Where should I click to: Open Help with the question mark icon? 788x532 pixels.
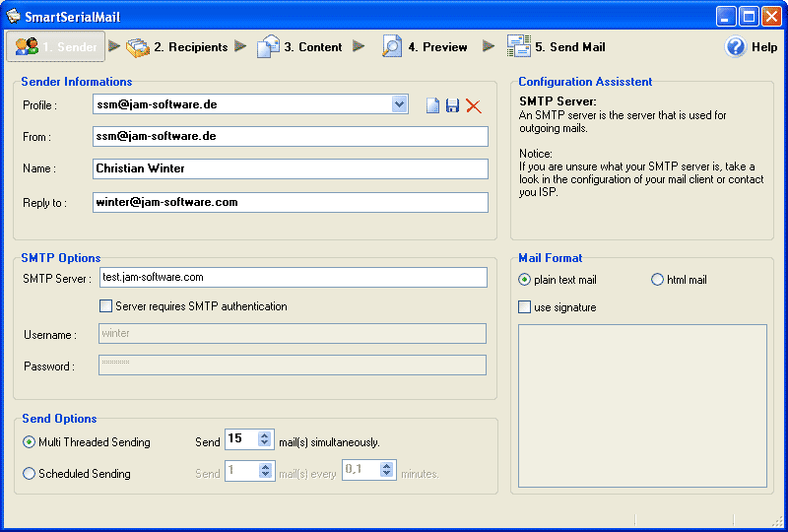click(735, 46)
